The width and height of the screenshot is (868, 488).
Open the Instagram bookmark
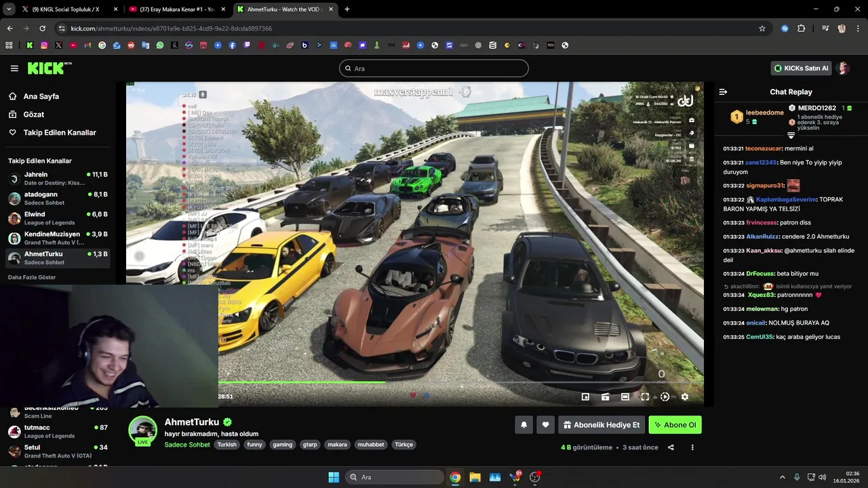(44, 45)
